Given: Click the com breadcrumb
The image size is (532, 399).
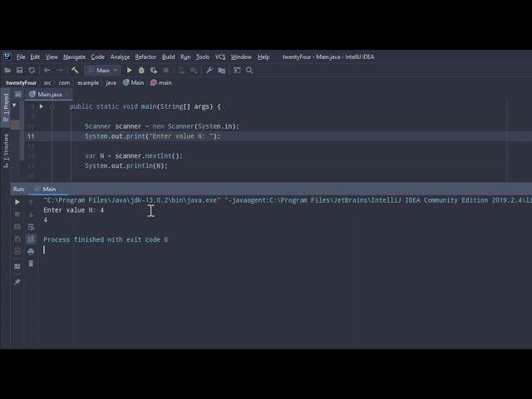Looking at the screenshot, I should point(64,83).
